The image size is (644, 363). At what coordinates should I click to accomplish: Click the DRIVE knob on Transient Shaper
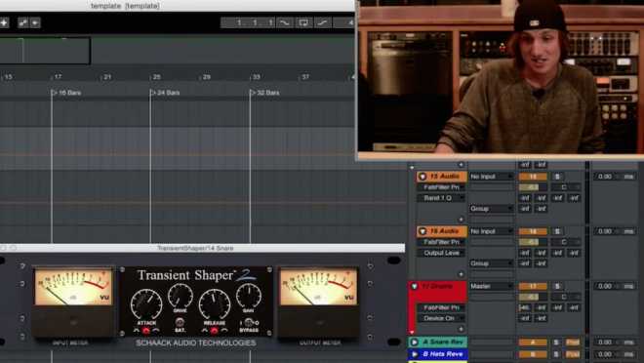tap(180, 296)
